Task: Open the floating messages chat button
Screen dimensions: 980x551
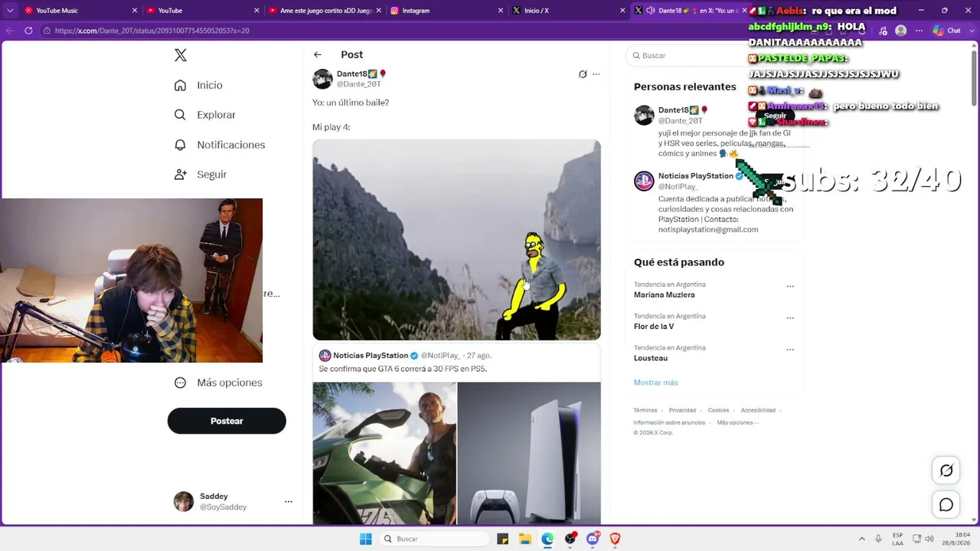Action: [946, 505]
